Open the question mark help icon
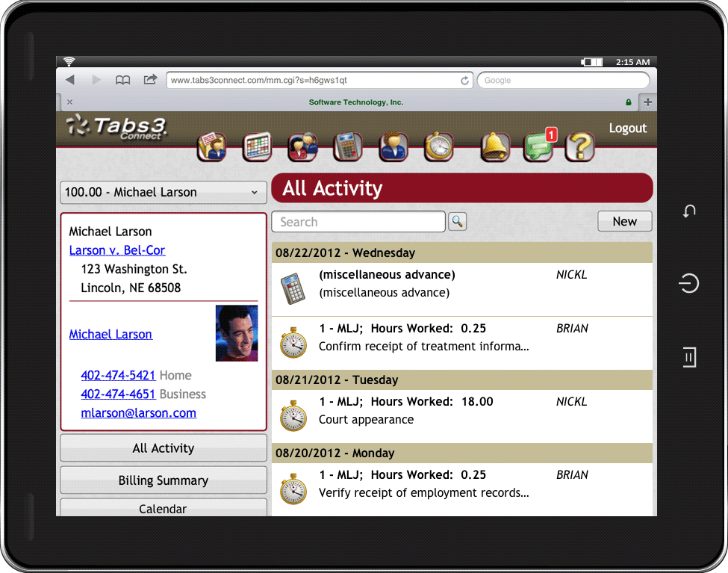 pyautogui.click(x=580, y=147)
